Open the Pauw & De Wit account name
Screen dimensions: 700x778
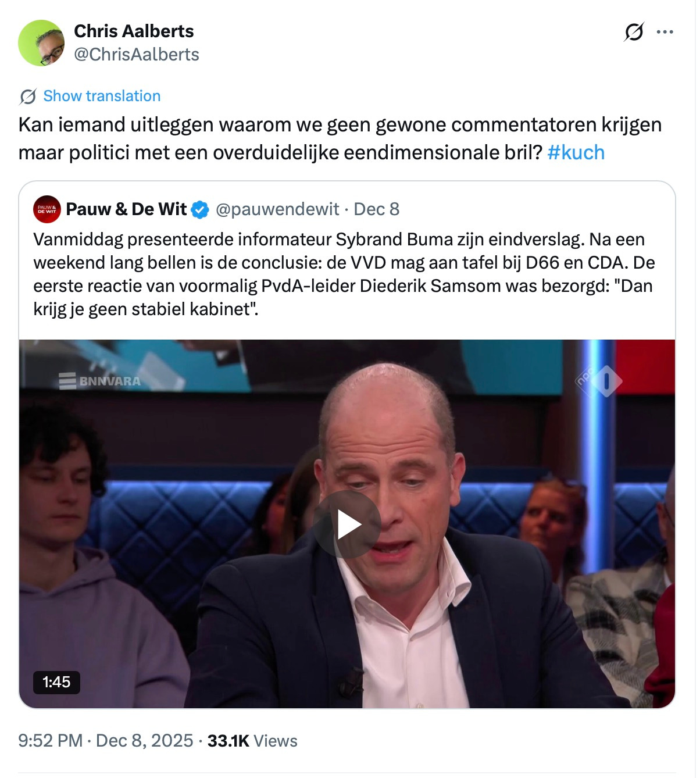tap(126, 209)
